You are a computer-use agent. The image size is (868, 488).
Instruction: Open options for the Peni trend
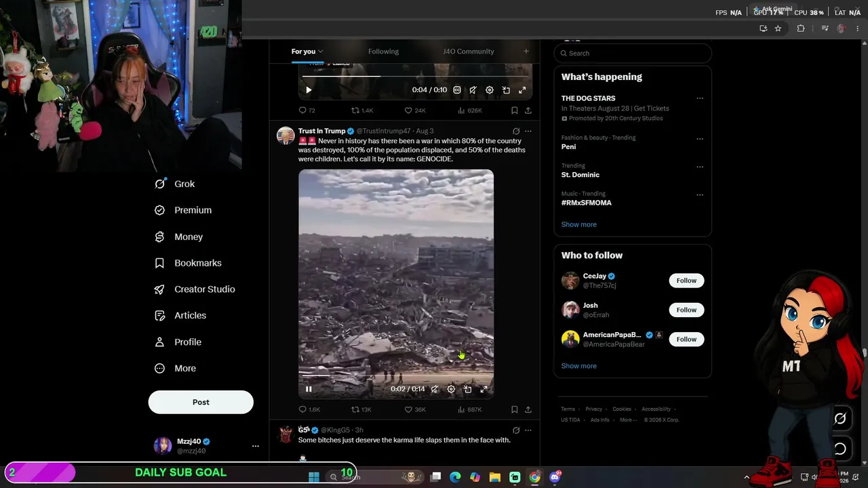coord(700,138)
